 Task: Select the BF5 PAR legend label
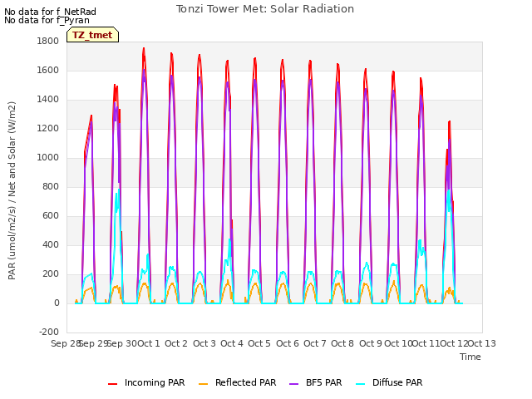coord(323,382)
